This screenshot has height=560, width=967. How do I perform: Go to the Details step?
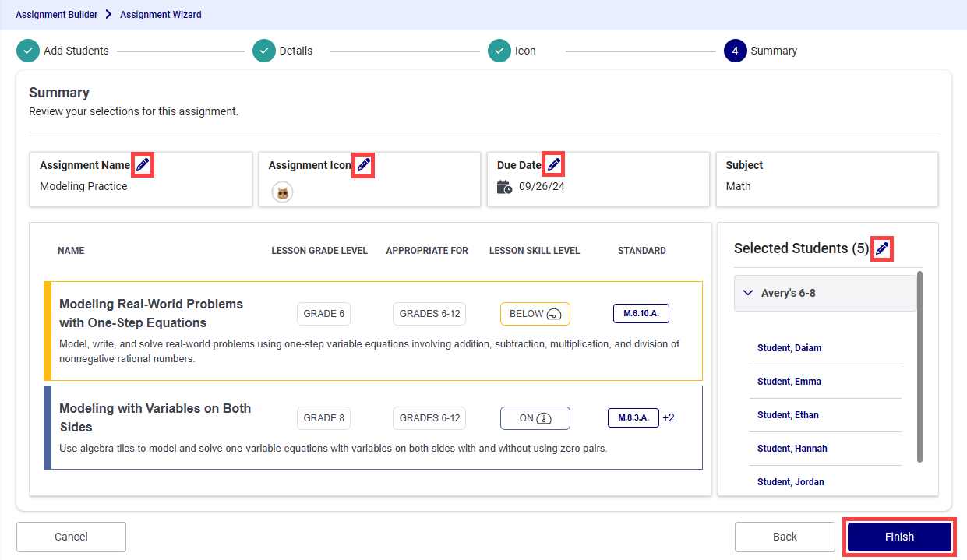(296, 51)
